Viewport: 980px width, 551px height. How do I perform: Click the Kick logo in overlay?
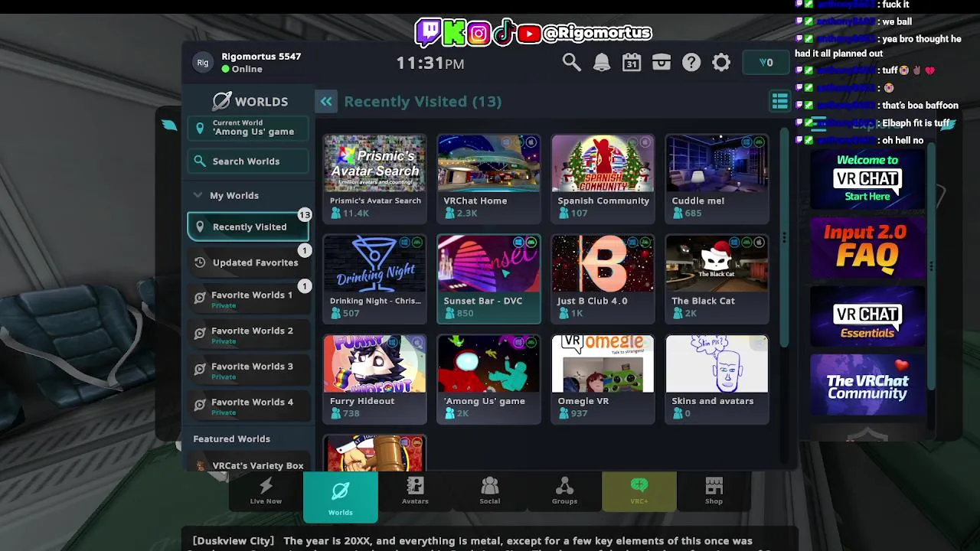point(454,32)
